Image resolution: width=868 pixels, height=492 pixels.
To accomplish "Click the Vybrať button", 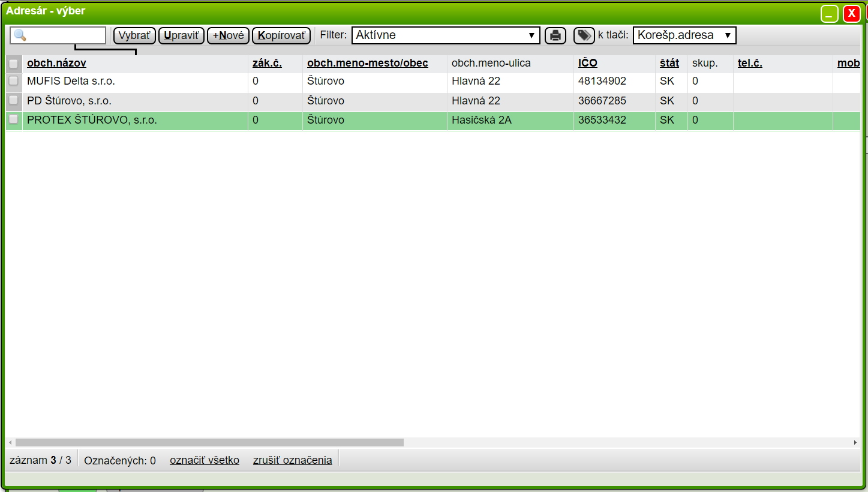I will (x=134, y=35).
